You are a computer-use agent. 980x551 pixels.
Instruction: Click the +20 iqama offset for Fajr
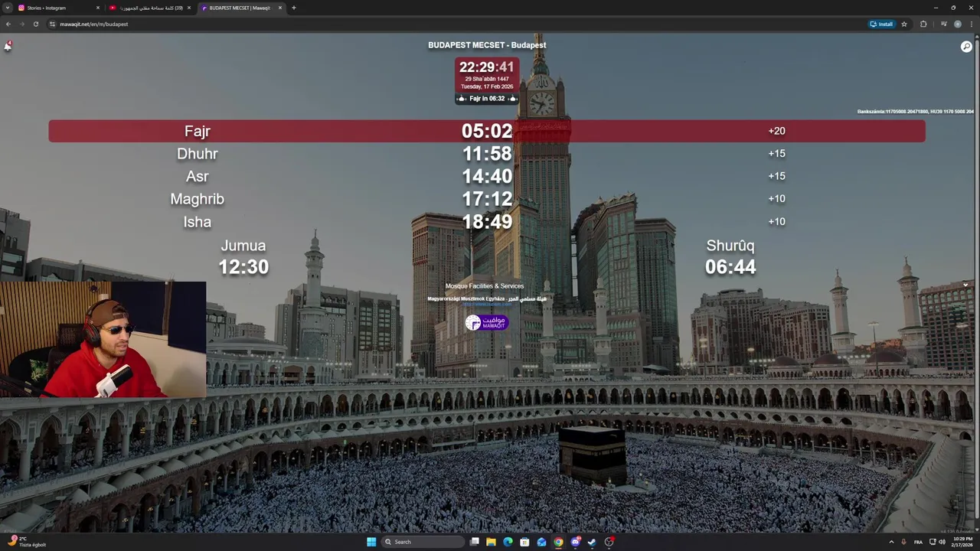[776, 131]
